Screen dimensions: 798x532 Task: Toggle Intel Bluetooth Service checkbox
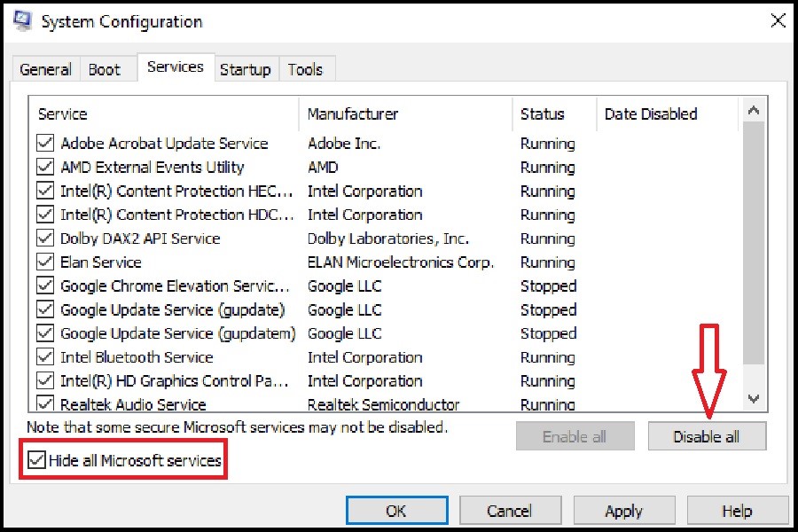click(45, 357)
